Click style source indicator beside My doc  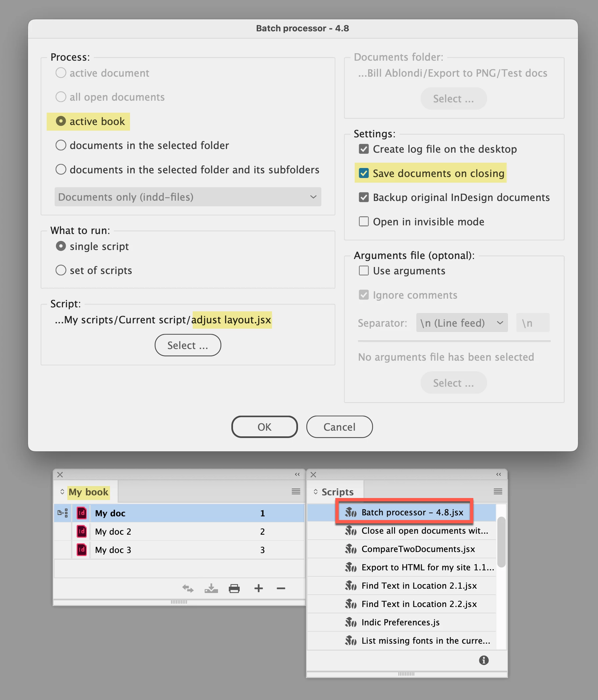(63, 513)
